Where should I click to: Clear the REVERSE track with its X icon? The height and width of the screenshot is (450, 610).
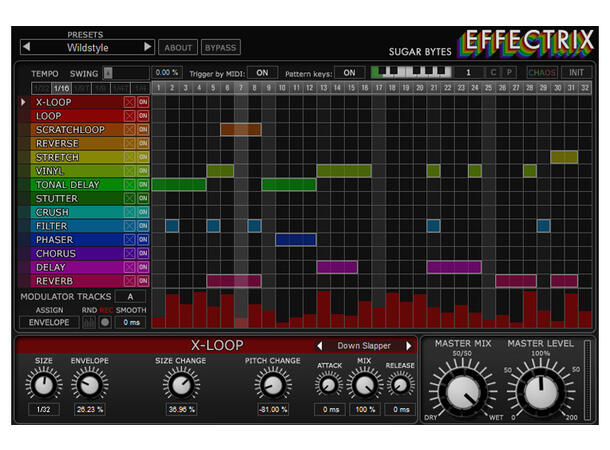click(x=129, y=144)
